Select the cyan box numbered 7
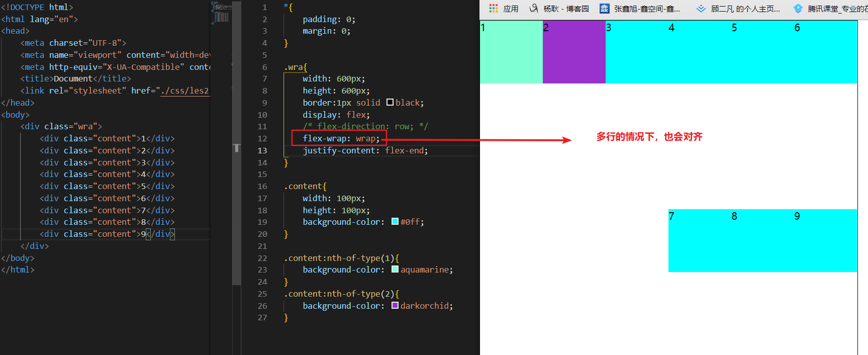The width and height of the screenshot is (868, 355). point(700,240)
